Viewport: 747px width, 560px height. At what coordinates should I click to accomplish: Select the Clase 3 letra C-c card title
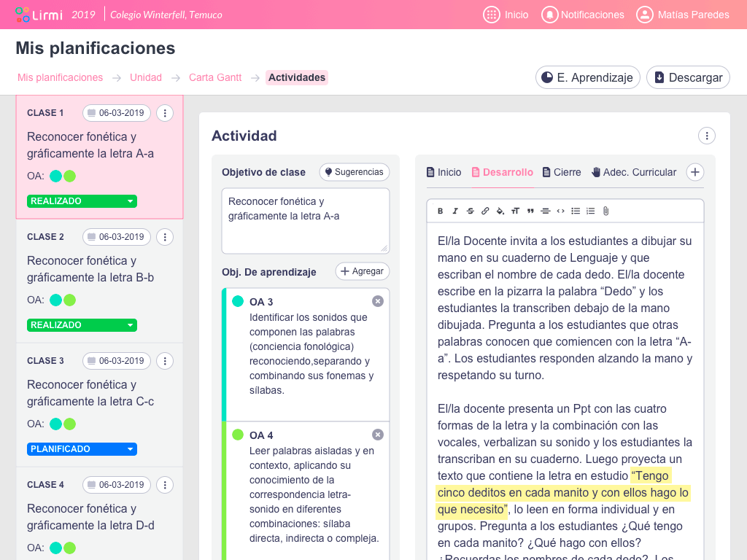[90, 393]
